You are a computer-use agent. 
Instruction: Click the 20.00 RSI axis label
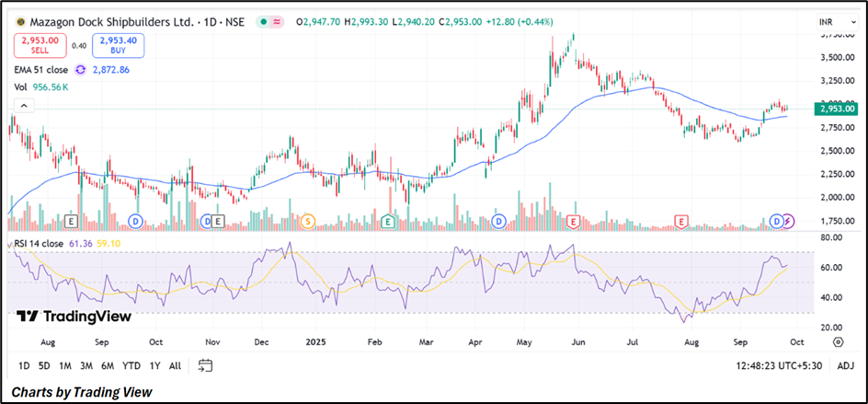(x=831, y=328)
